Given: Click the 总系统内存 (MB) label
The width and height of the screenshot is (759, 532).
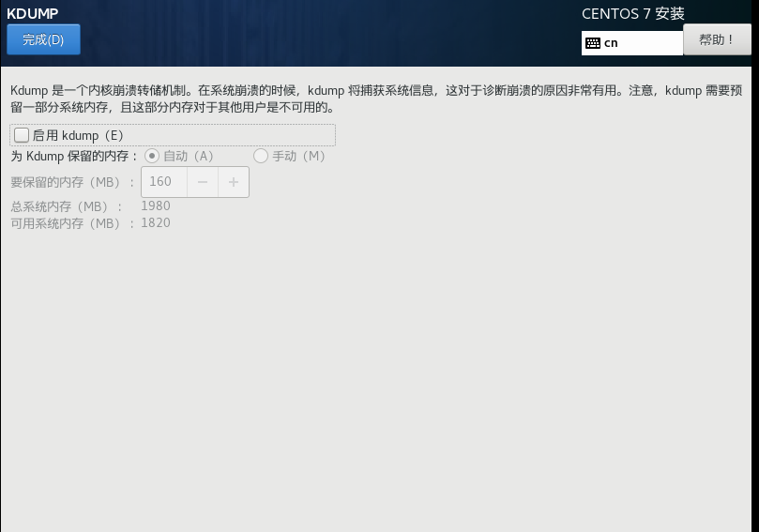Looking at the screenshot, I should (x=67, y=206).
